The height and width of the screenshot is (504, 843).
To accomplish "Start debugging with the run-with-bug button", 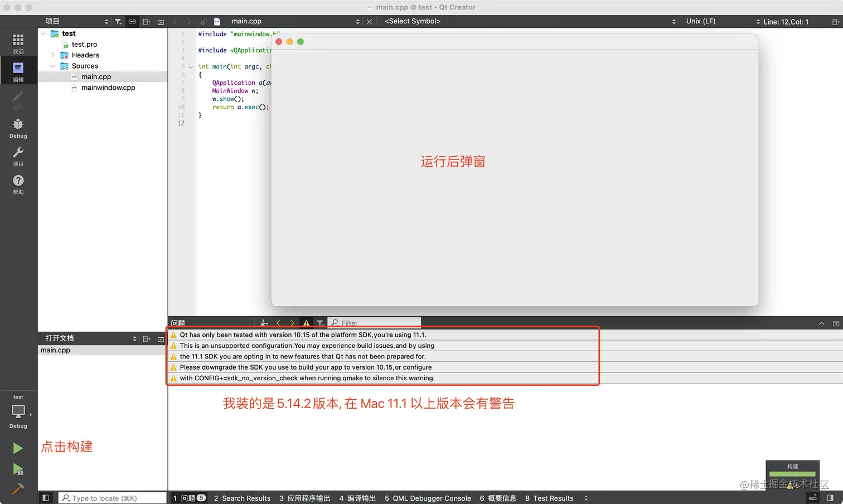I will [18, 469].
